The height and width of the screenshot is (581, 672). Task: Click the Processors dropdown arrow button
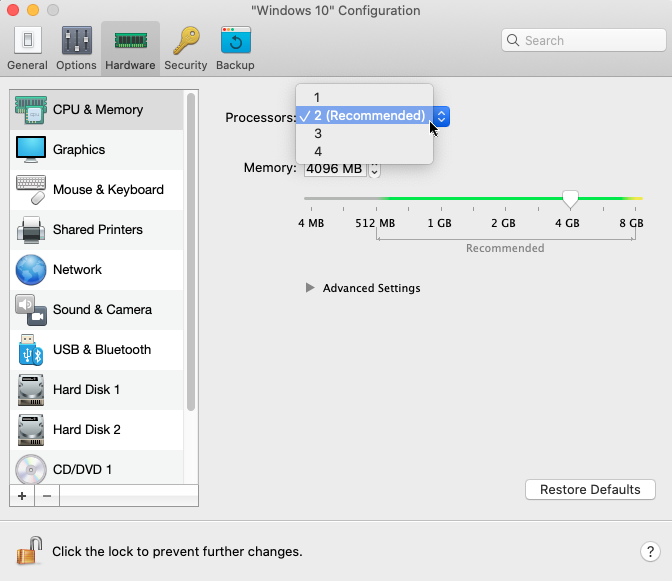coord(441,116)
